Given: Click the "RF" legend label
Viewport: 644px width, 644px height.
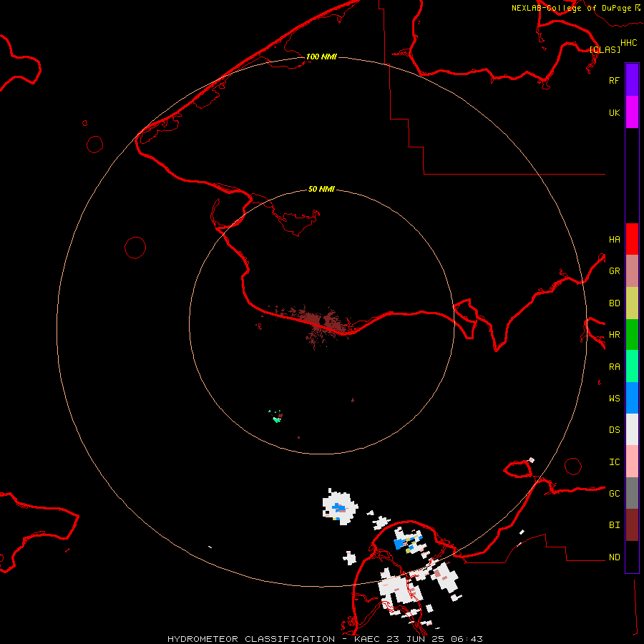Looking at the screenshot, I should (x=614, y=80).
